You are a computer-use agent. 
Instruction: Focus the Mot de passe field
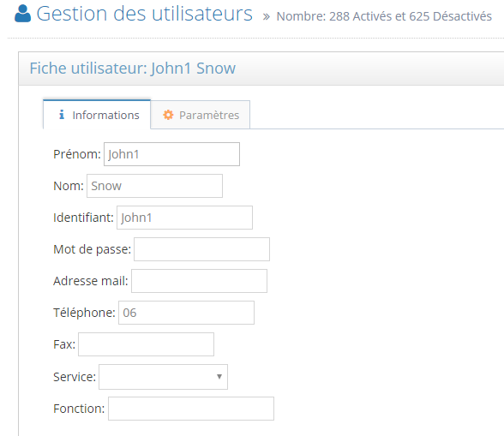pyautogui.click(x=202, y=249)
